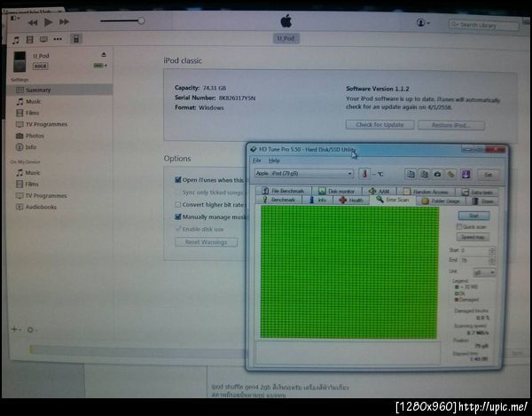532x416 pixels.
Task: Click the iTunes fast-forward button
Action: [64, 21]
